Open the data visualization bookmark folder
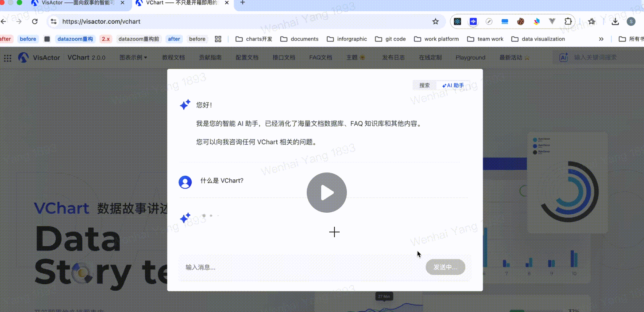 click(538, 39)
